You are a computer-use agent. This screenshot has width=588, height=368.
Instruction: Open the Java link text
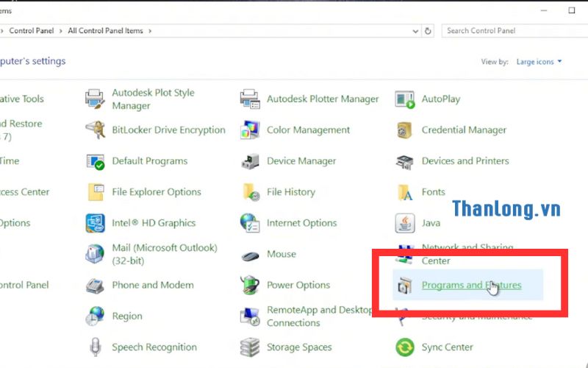pos(431,223)
